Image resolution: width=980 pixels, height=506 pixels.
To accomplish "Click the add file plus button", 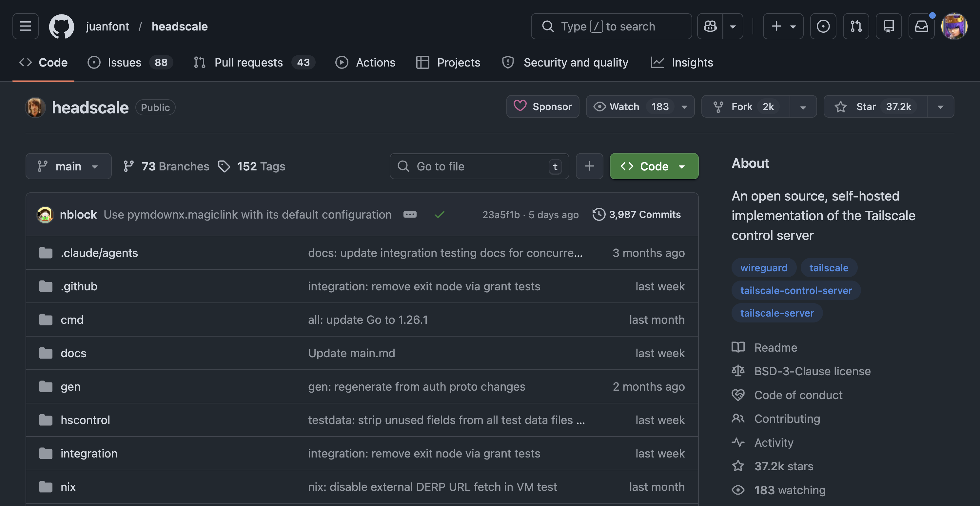I will coord(589,166).
